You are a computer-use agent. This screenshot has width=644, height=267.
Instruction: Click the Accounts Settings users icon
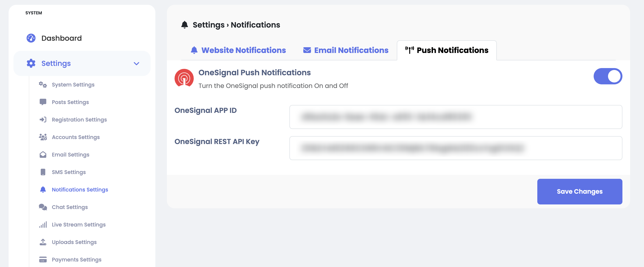(43, 137)
